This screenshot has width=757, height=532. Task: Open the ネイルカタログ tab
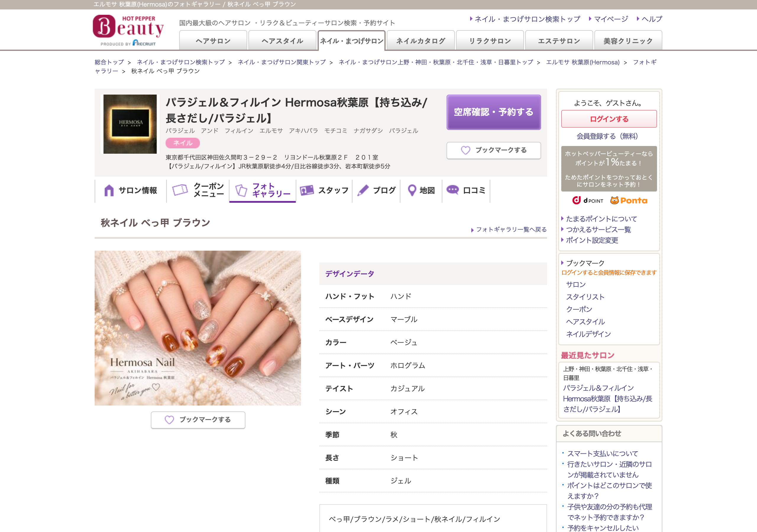coord(421,40)
